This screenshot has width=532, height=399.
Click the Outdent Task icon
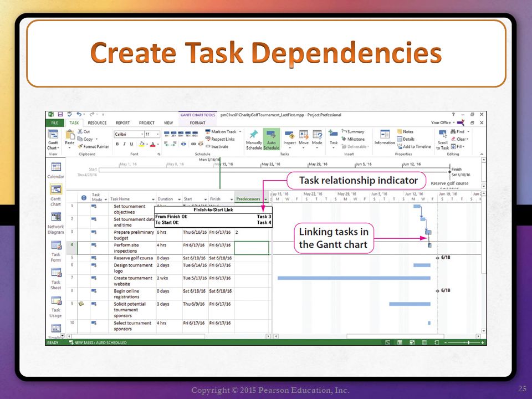click(x=167, y=144)
